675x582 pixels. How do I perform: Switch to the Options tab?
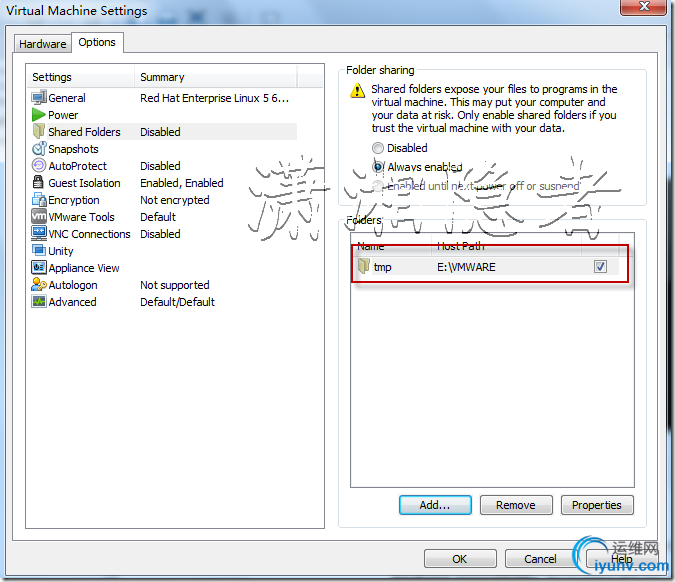click(97, 42)
